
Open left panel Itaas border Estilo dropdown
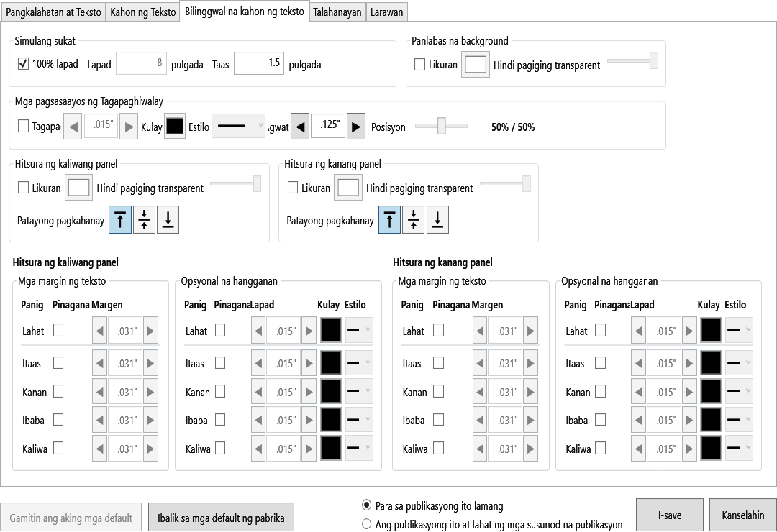[x=359, y=363]
